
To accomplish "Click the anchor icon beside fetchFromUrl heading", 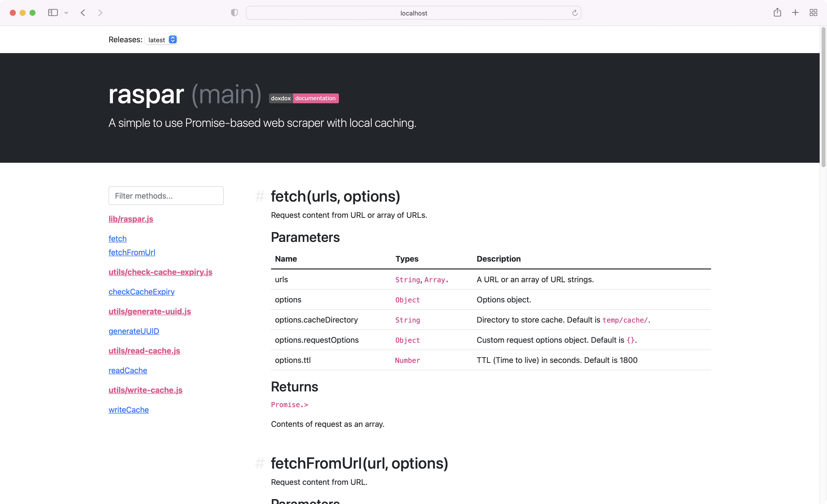I will (x=260, y=463).
